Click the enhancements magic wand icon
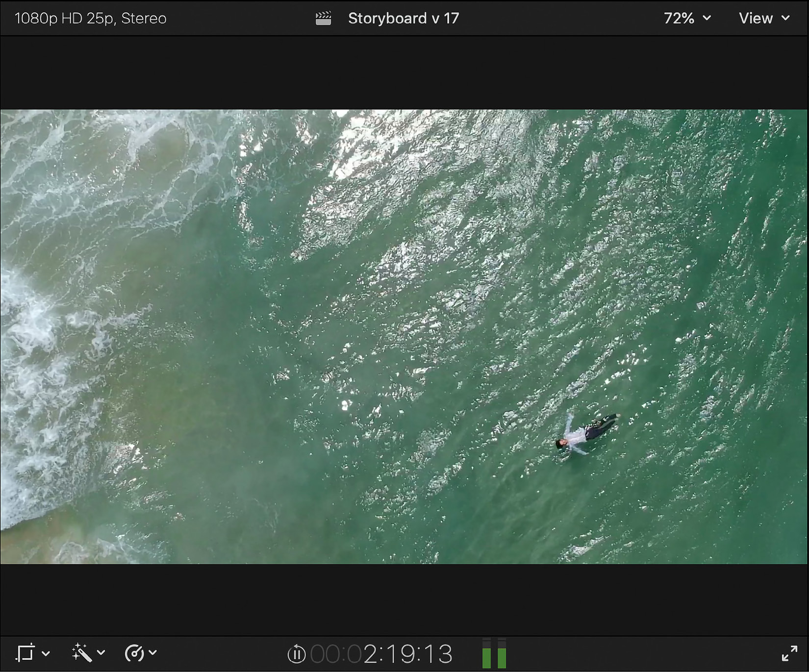 (82, 653)
